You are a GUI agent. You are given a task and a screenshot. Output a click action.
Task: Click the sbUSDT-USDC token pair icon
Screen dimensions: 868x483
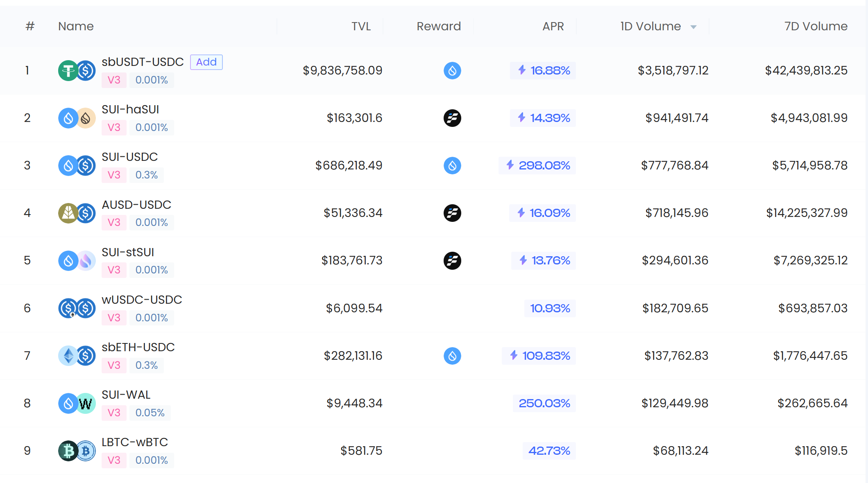77,70
